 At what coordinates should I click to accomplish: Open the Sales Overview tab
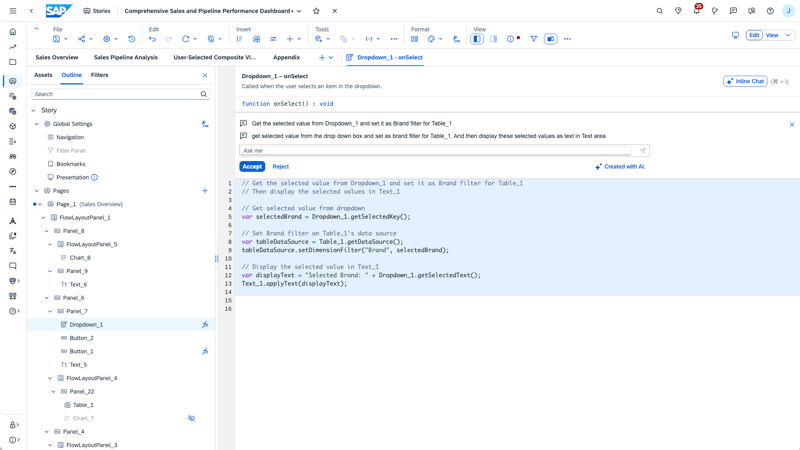pos(57,57)
